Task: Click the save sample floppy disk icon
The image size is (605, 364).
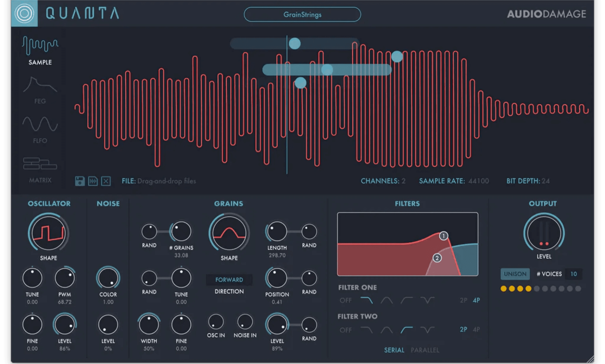Action: click(80, 181)
